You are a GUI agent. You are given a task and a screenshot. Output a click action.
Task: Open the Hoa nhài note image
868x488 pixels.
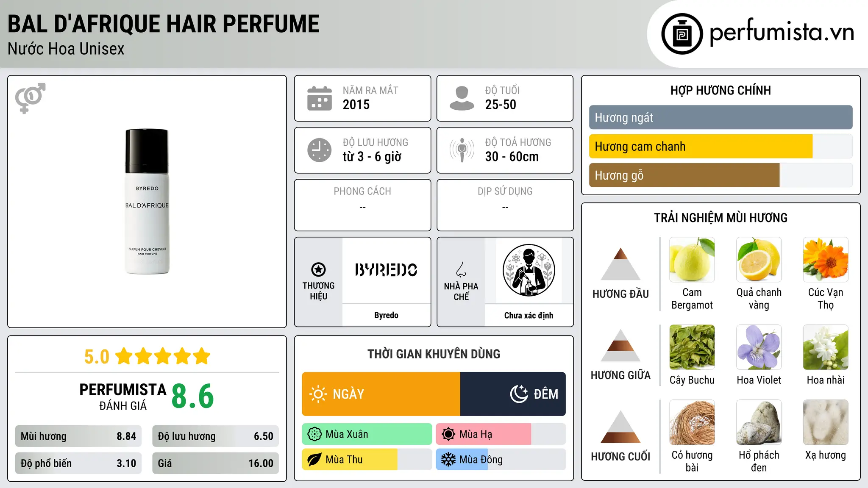tap(826, 347)
